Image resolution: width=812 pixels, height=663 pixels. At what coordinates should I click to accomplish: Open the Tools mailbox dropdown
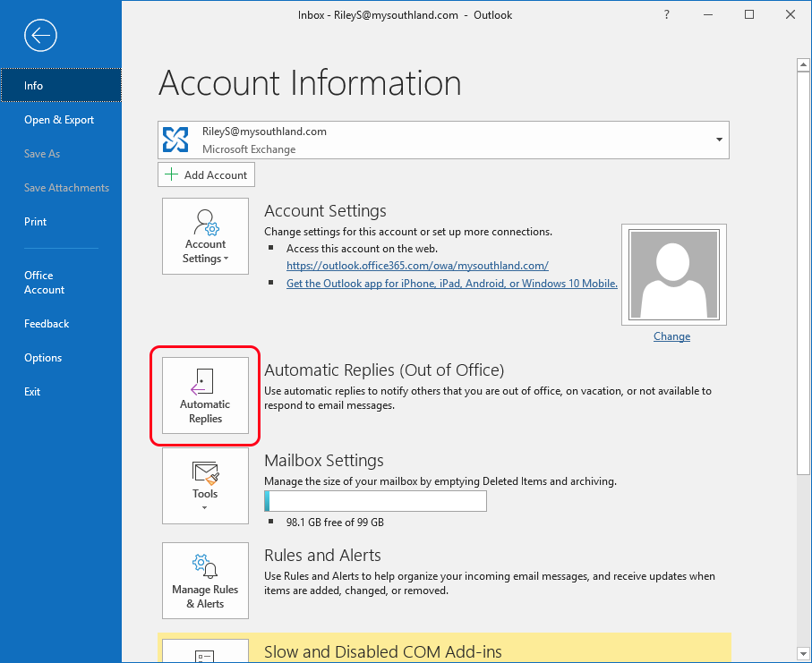(205, 485)
